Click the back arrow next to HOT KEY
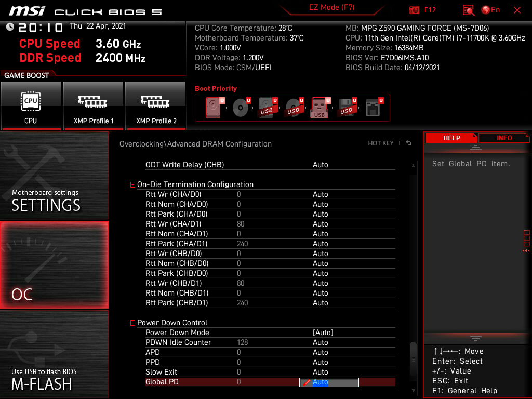 [409, 143]
